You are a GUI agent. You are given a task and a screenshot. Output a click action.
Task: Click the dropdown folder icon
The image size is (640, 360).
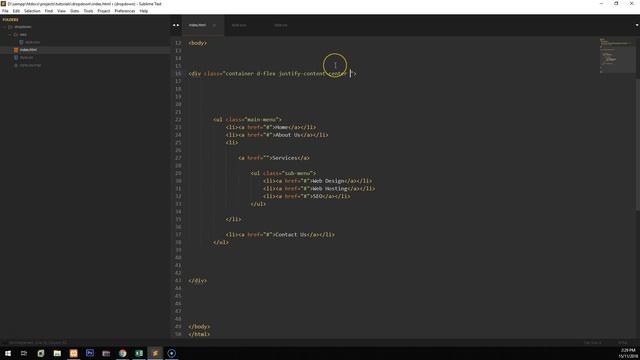(11, 27)
